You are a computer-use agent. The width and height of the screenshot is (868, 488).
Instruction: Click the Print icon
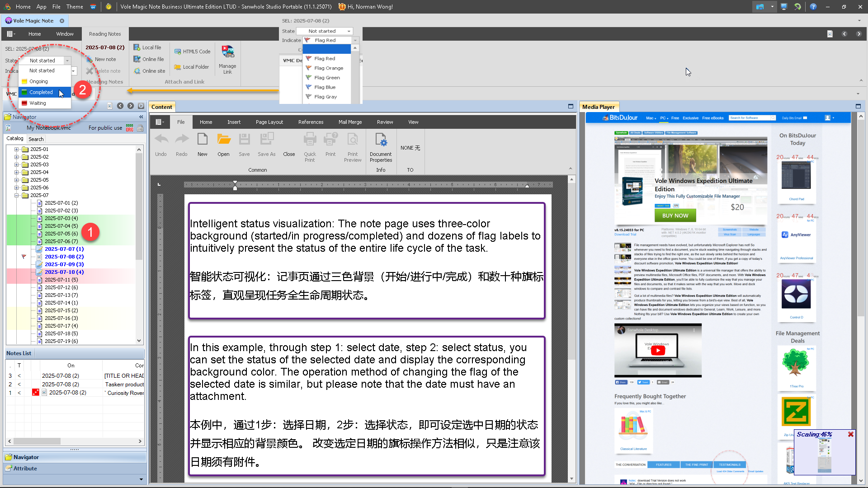330,140
